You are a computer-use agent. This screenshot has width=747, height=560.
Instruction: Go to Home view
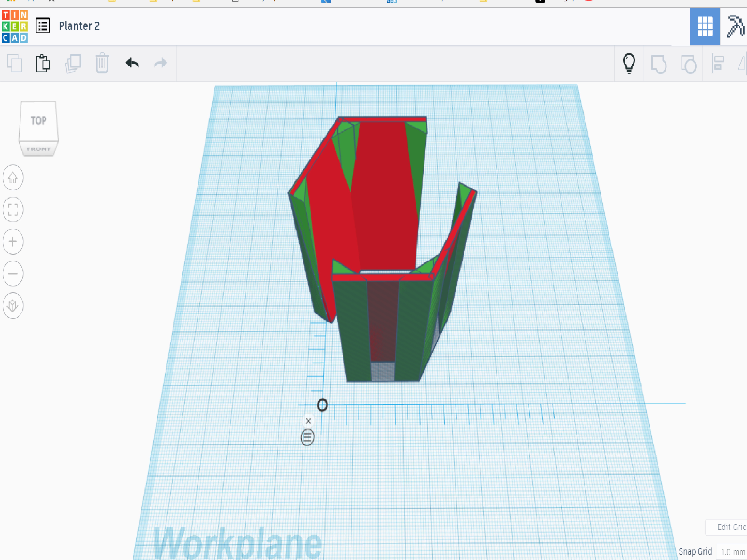pyautogui.click(x=13, y=178)
